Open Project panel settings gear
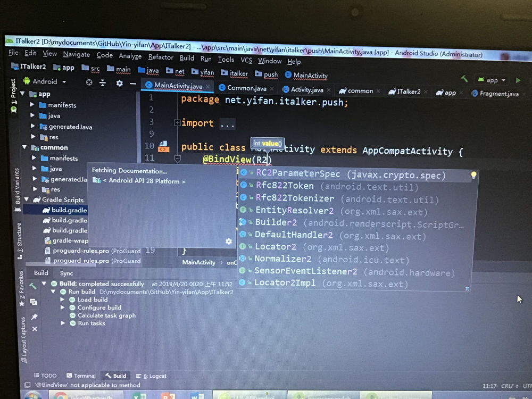 pos(119,83)
